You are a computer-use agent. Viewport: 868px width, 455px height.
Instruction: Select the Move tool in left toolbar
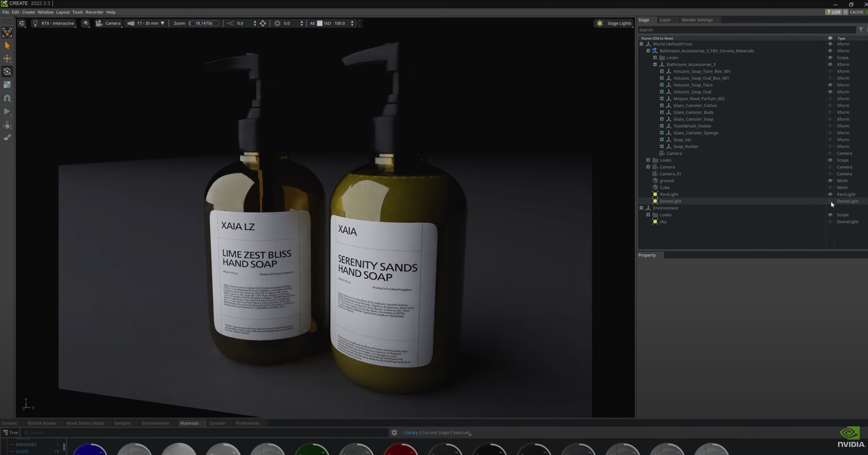pos(7,59)
